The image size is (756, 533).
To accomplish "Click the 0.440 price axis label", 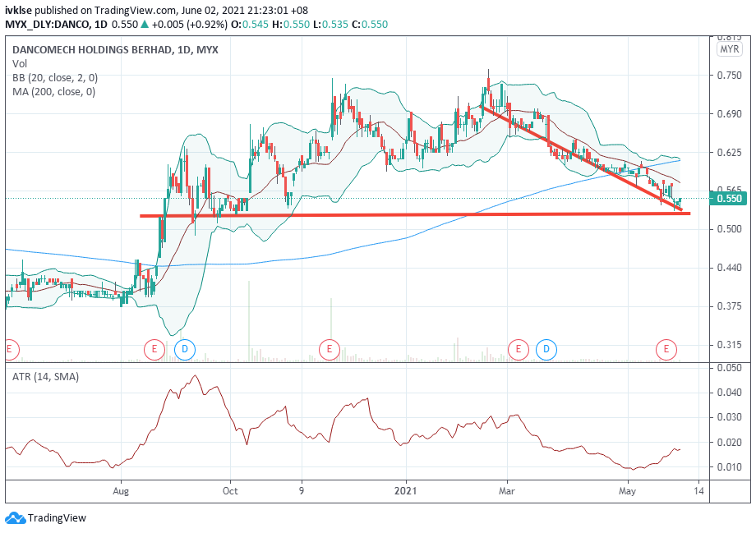I will tap(729, 268).
